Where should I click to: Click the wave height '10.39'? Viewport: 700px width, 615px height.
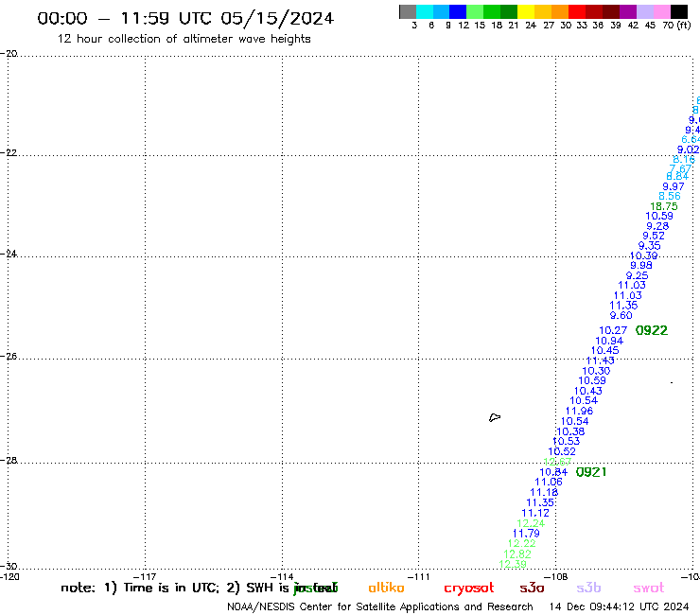click(643, 255)
